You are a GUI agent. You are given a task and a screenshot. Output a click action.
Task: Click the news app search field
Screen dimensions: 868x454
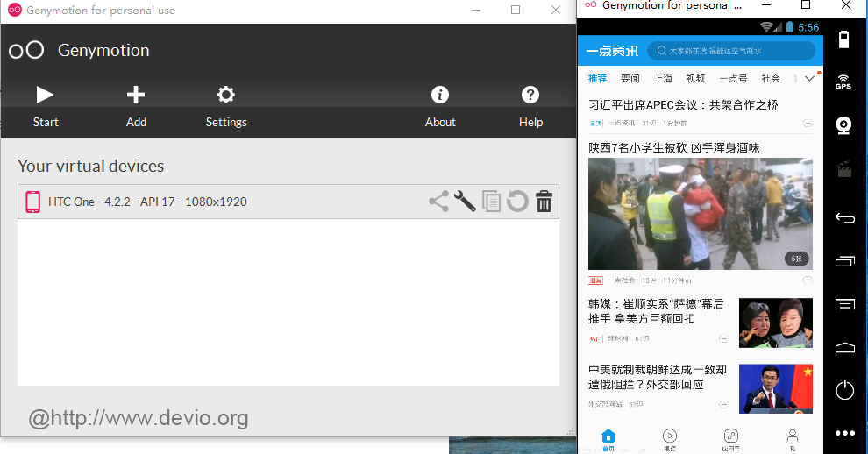pos(731,51)
